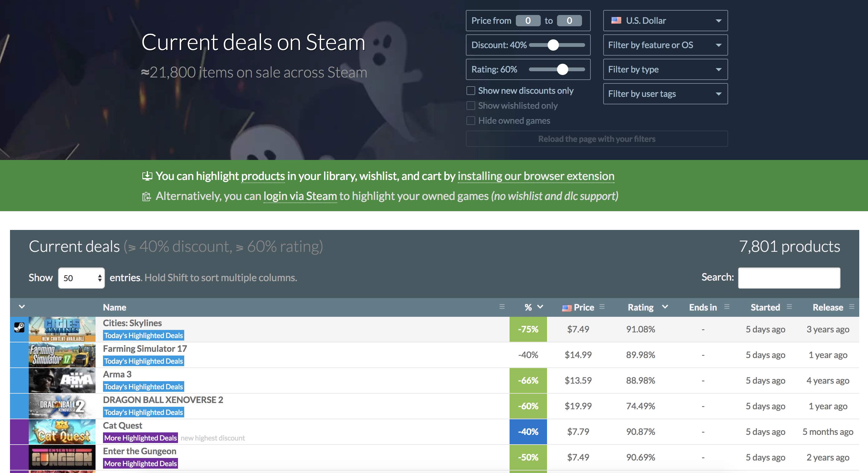Enable Show new discounts only
Viewport: 868px width, 473px height.
(x=471, y=90)
